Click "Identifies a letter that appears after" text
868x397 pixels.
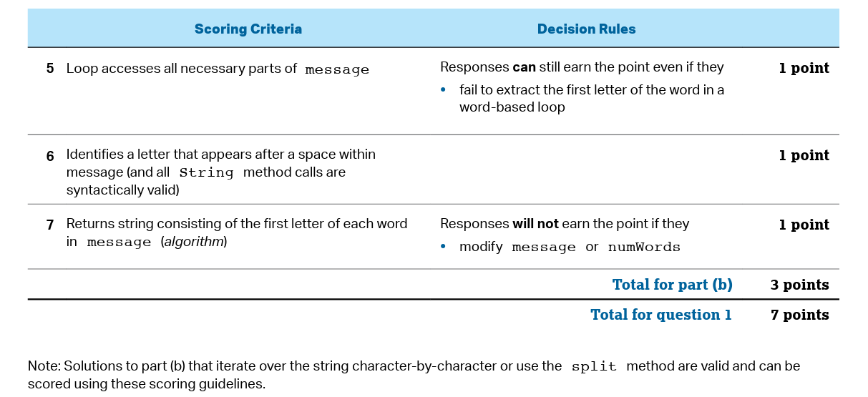pyautogui.click(x=220, y=155)
